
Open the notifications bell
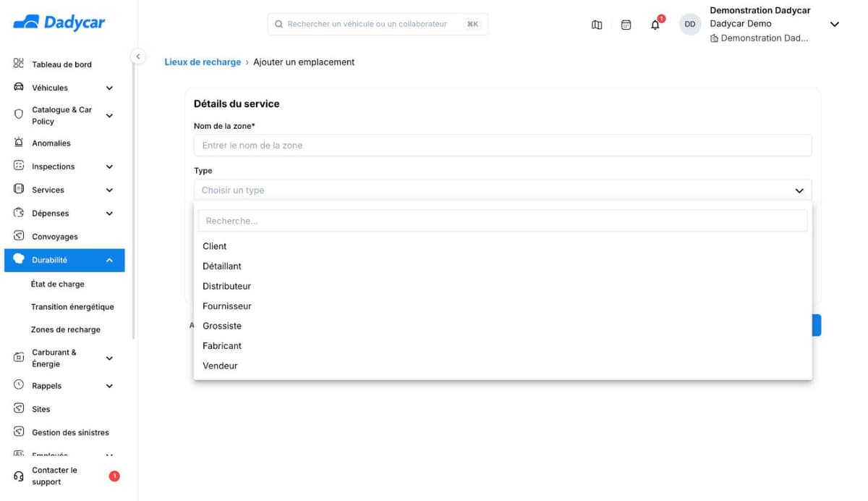point(655,25)
